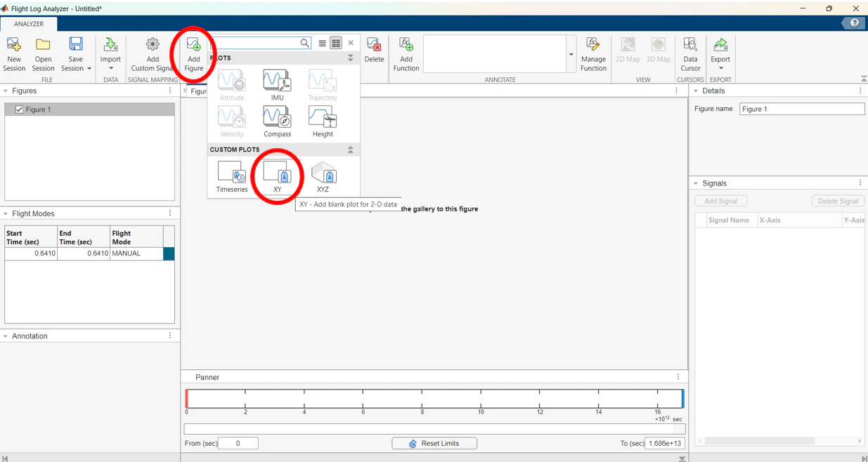Edit the To (sec) field
Image resolution: width=868 pixels, height=462 pixels.
(x=665, y=443)
